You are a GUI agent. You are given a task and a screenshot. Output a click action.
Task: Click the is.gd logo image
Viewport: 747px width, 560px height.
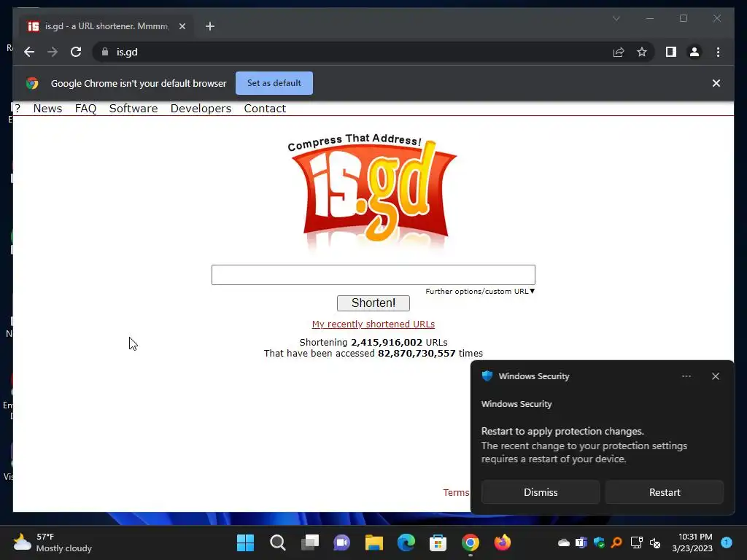tap(373, 192)
